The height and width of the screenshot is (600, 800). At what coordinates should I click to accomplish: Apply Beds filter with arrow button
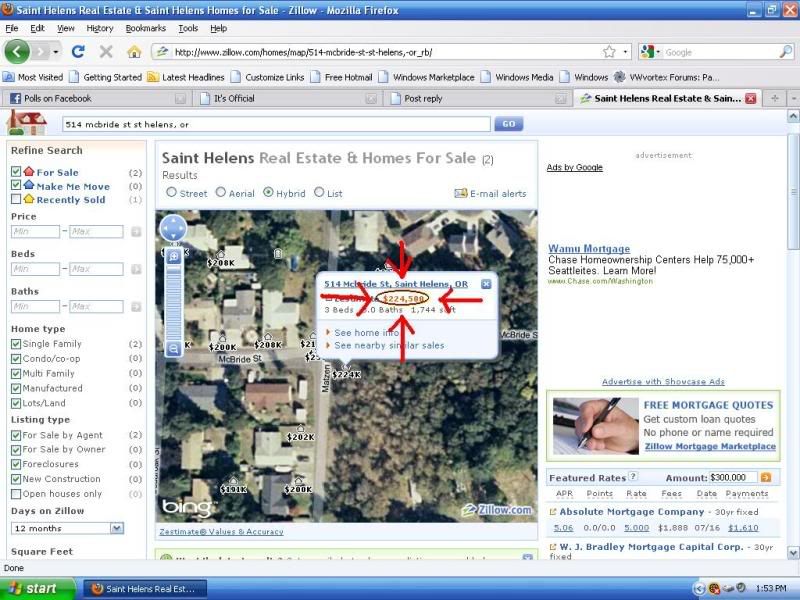[x=136, y=269]
